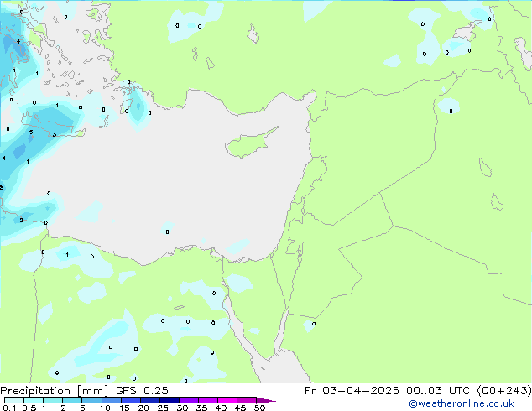The image size is (532, 411).
Task: Click the date 'Fr 03-04-2026'
Action: pos(352,391)
